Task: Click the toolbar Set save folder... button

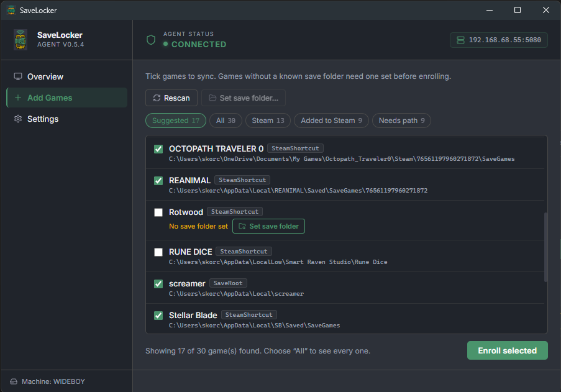Action: point(244,98)
